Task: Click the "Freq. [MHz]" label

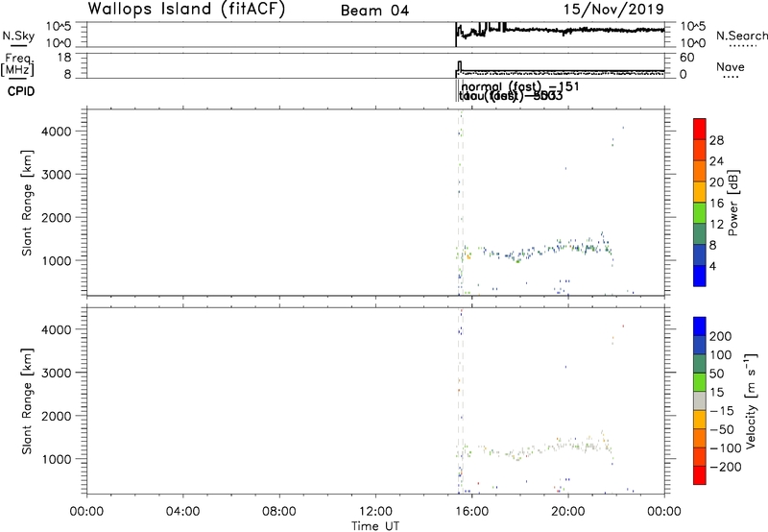Action: point(17,64)
